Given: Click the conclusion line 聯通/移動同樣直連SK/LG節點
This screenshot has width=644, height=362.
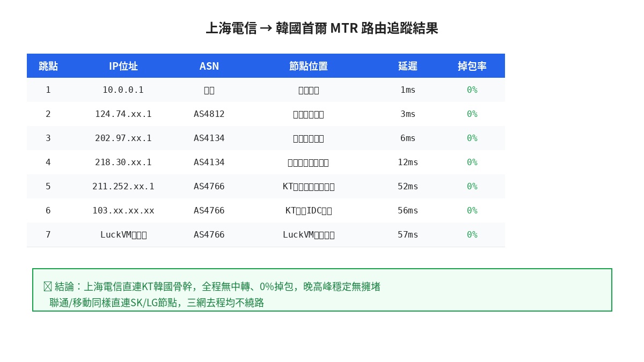Looking at the screenshot, I should point(157,302).
